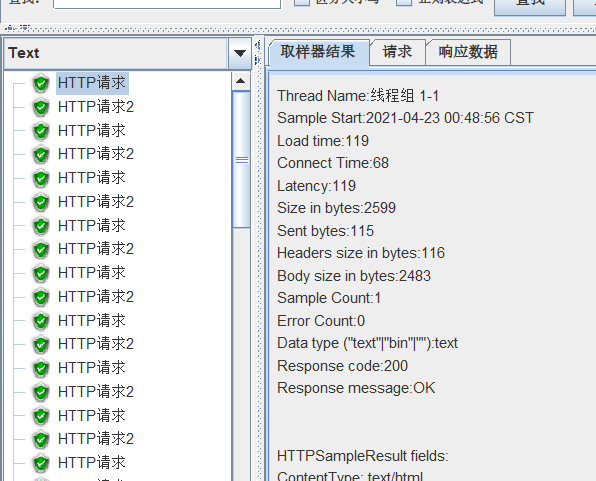Image resolution: width=596 pixels, height=481 pixels.
Task: Click the search text input field
Action: 167,3
